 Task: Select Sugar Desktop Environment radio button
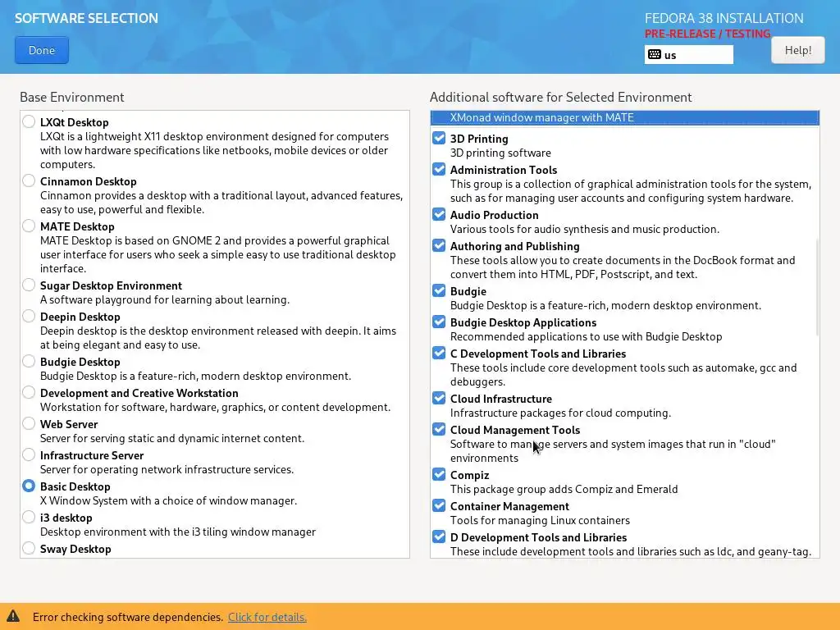pyautogui.click(x=29, y=285)
